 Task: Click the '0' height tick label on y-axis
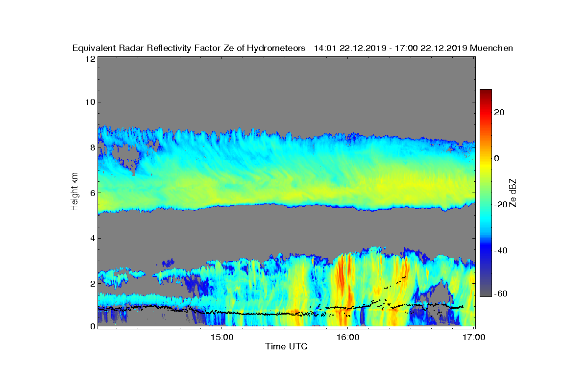(92, 326)
